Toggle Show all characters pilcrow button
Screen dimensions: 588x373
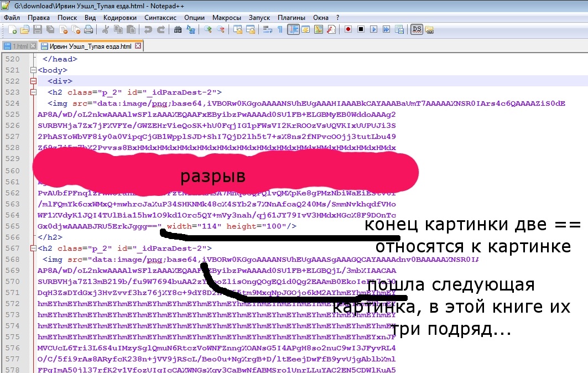tap(280, 29)
